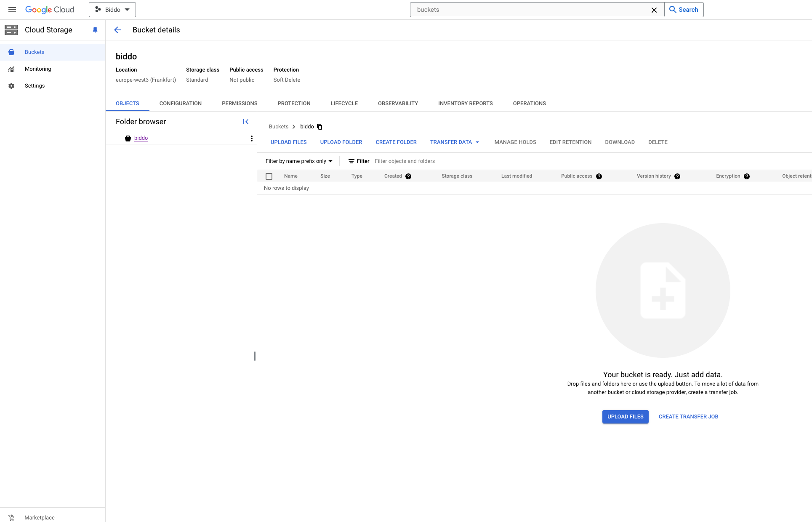Open the Filter by name prefix only dropdown

click(x=299, y=161)
